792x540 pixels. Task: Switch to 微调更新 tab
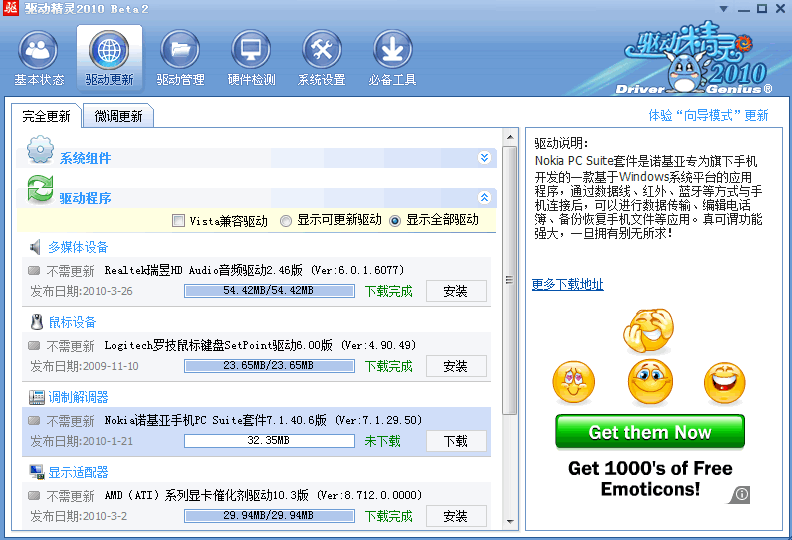[x=119, y=116]
